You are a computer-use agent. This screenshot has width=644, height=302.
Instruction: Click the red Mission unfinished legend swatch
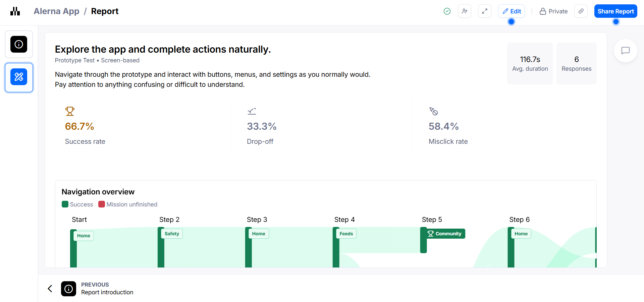click(102, 204)
